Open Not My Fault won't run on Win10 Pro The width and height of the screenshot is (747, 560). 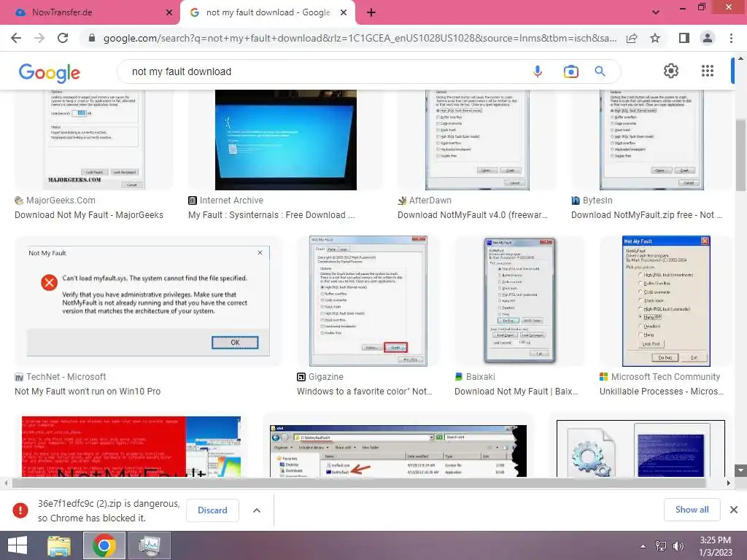(88, 392)
